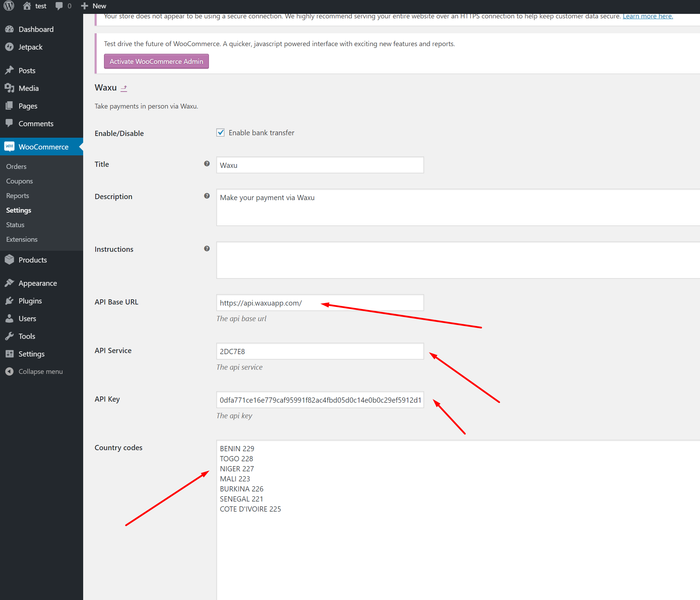Image resolution: width=700 pixels, height=600 pixels.
Task: Open the Appearance menu label
Action: [x=38, y=283]
